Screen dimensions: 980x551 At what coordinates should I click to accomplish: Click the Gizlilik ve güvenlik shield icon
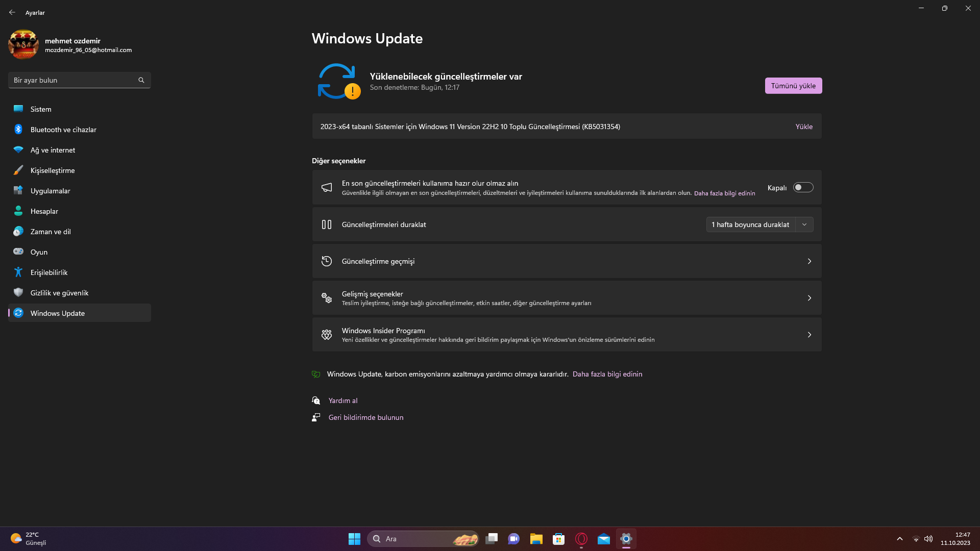coord(18,293)
